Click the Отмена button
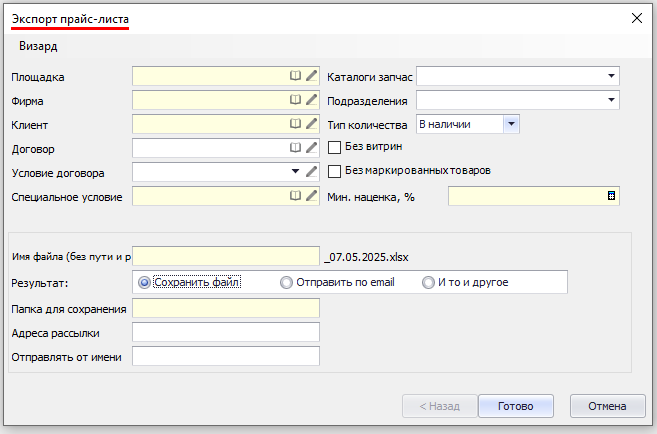The image size is (657, 434). 607,406
